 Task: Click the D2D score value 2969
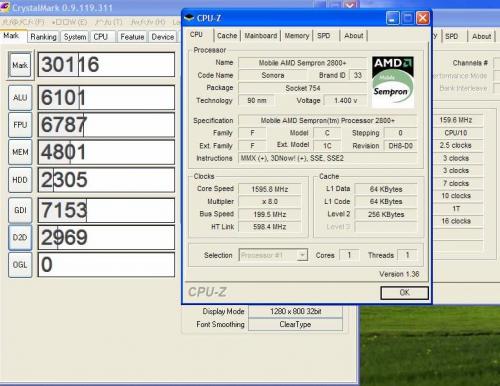pyautogui.click(x=106, y=237)
